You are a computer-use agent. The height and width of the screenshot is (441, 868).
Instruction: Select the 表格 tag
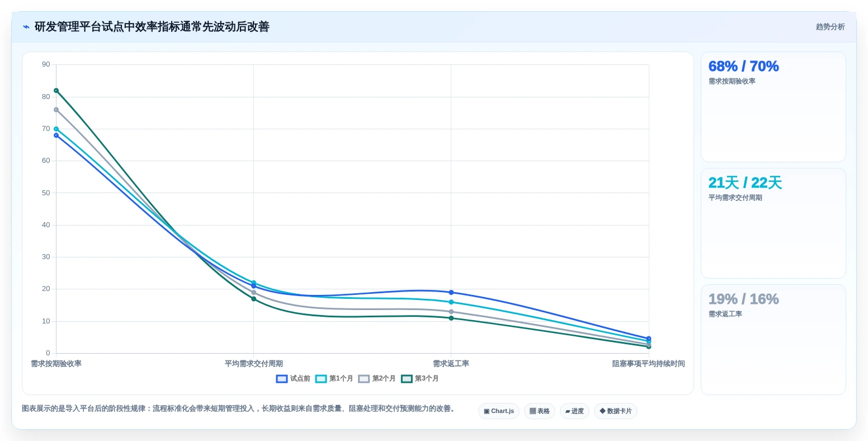click(x=540, y=411)
